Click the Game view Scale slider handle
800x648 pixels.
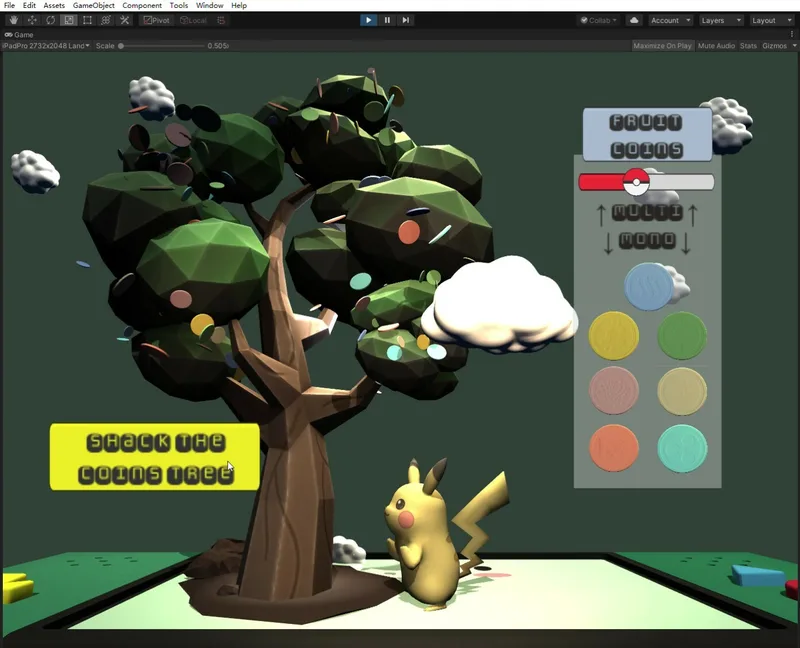click(121, 45)
